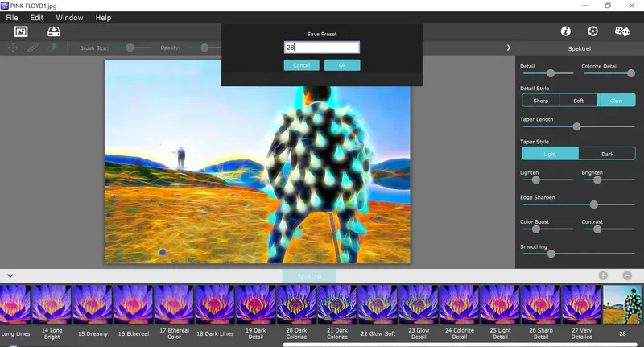Viewport: 644px width, 347px height.
Task: Select Light taper style
Action: tap(550, 154)
